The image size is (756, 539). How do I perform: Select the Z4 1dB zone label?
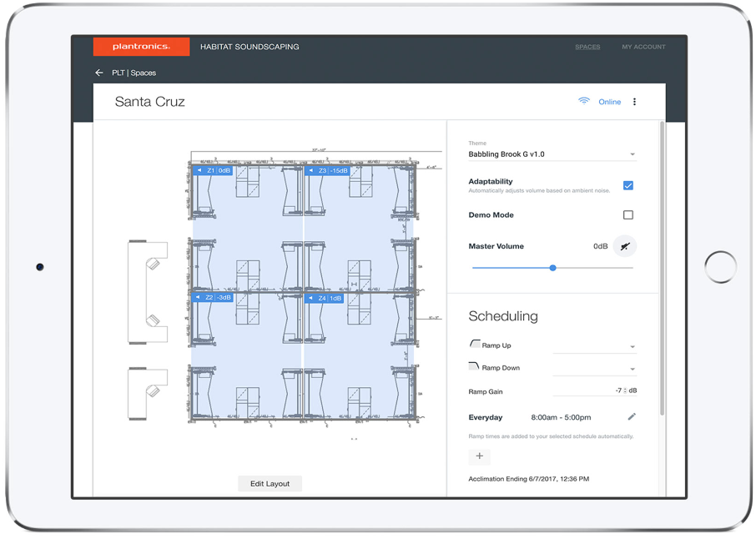(324, 298)
